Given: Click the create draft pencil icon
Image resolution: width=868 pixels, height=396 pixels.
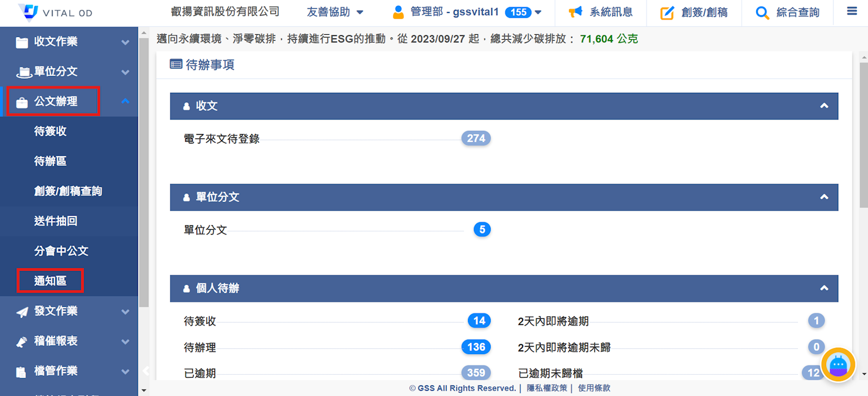Looking at the screenshot, I should [667, 12].
